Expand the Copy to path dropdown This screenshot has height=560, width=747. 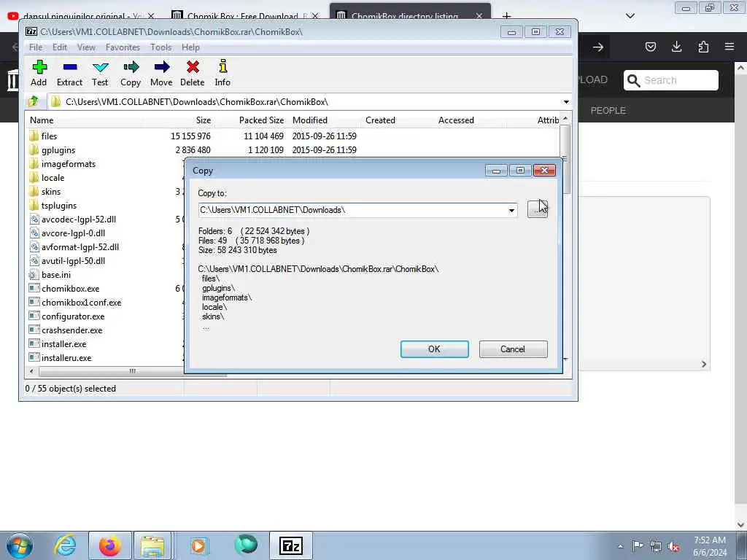pos(511,210)
